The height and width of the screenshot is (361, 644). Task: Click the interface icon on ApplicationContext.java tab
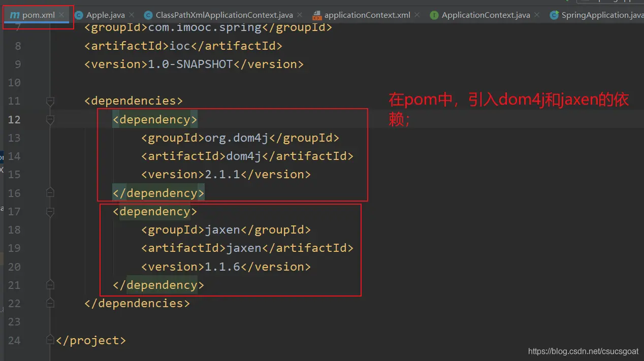[x=434, y=15]
